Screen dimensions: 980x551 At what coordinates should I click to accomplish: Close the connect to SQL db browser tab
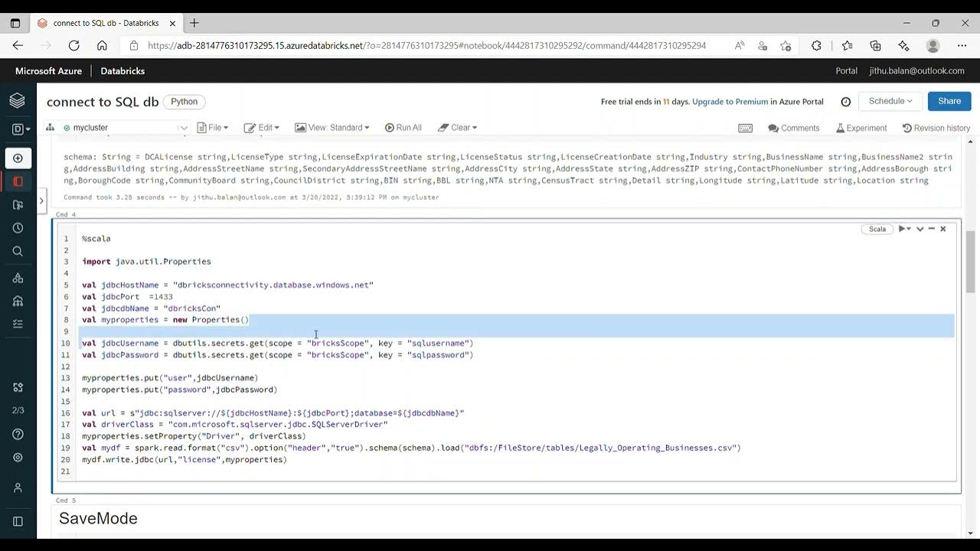pos(172,23)
